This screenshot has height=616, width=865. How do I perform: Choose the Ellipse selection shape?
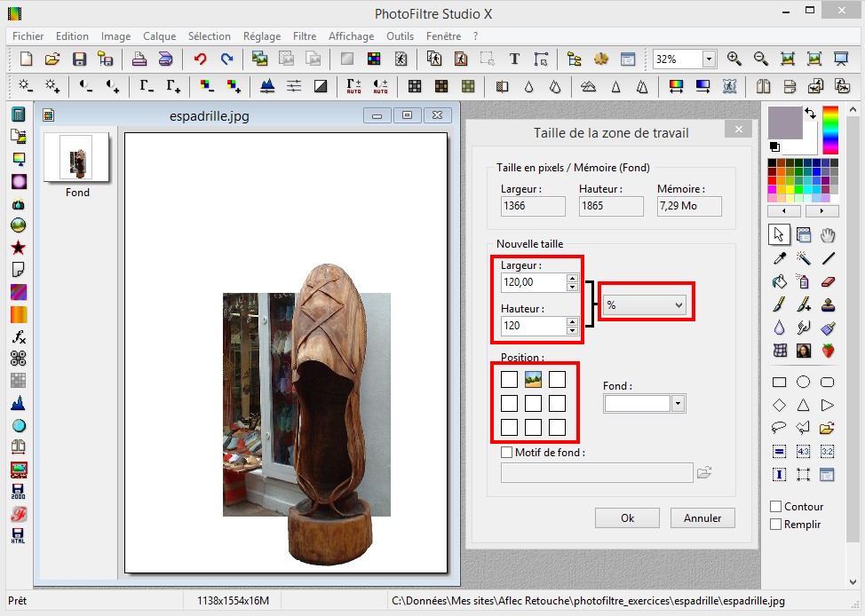coord(803,383)
